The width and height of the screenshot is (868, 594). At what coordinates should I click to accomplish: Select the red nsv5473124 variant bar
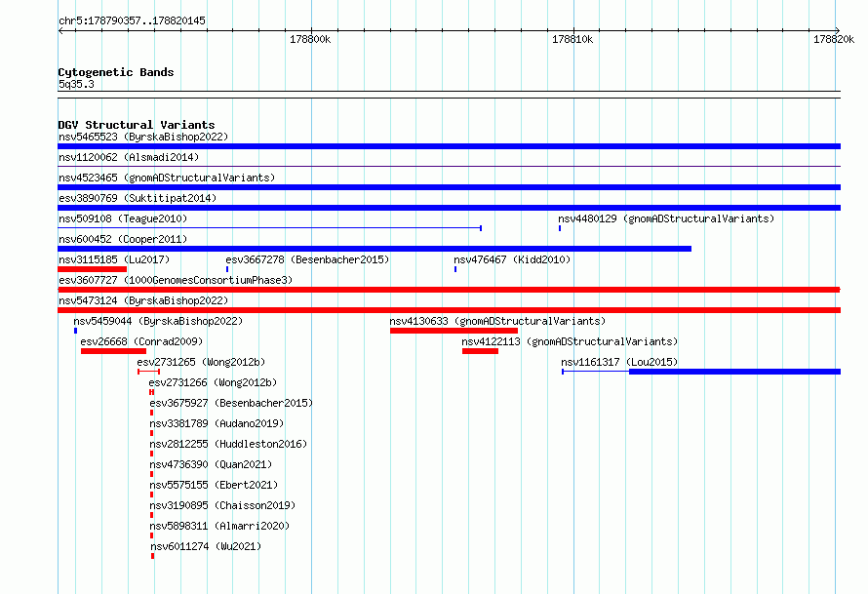pyautogui.click(x=449, y=310)
